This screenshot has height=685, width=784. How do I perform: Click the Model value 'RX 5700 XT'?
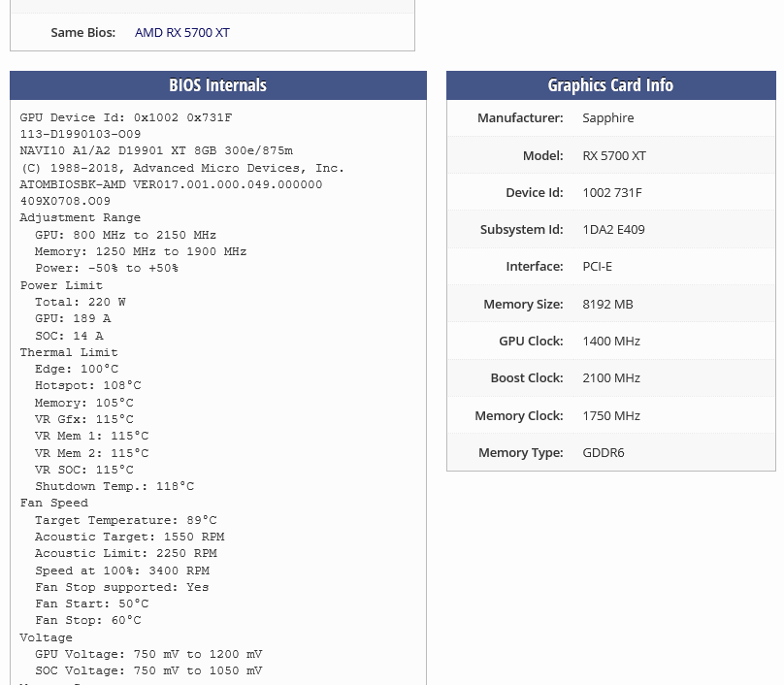pos(614,155)
